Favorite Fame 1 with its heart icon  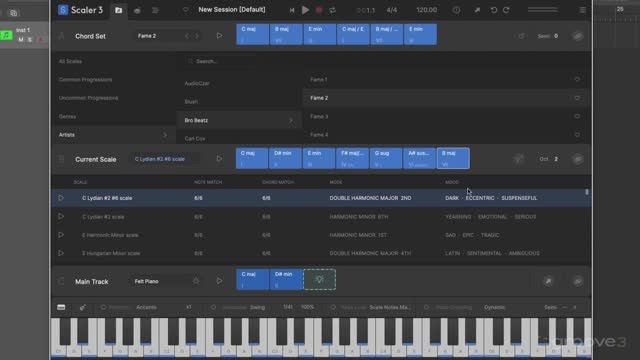[577, 80]
